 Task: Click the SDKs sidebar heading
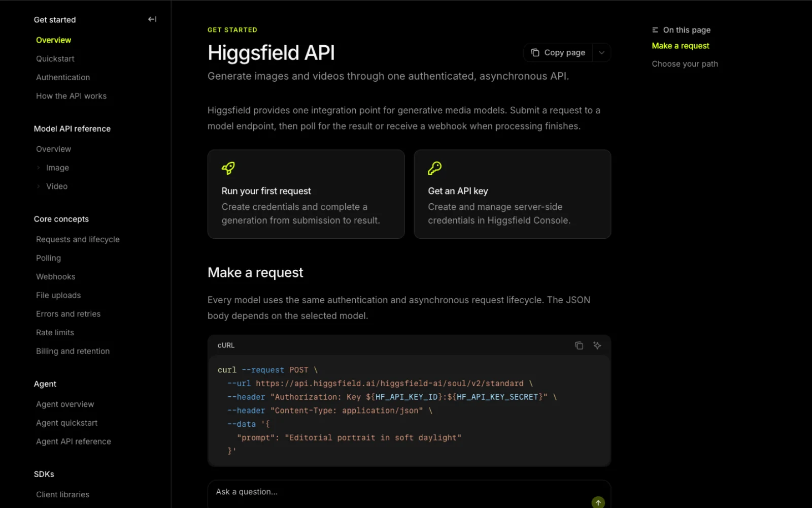pos(44,474)
